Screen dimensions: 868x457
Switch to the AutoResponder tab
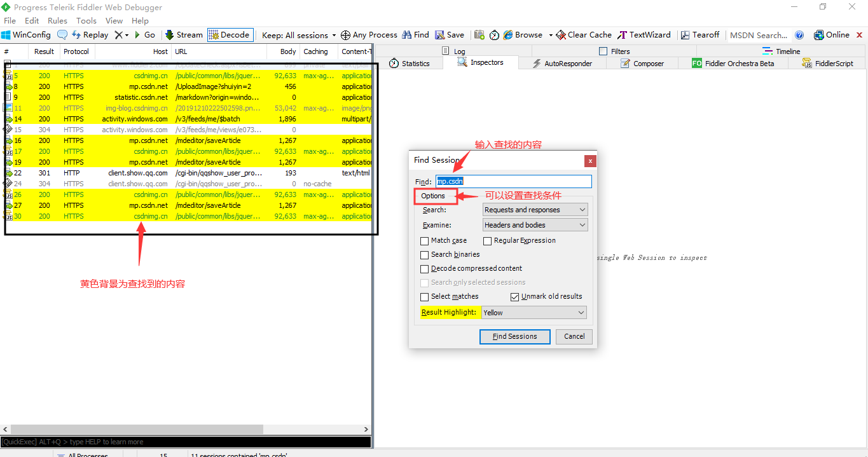pyautogui.click(x=562, y=64)
